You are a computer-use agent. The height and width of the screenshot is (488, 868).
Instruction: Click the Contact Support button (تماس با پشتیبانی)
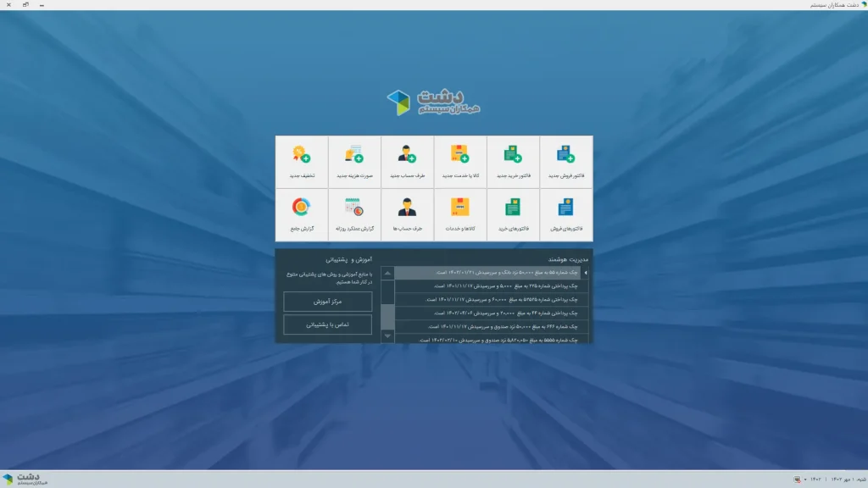tap(327, 324)
